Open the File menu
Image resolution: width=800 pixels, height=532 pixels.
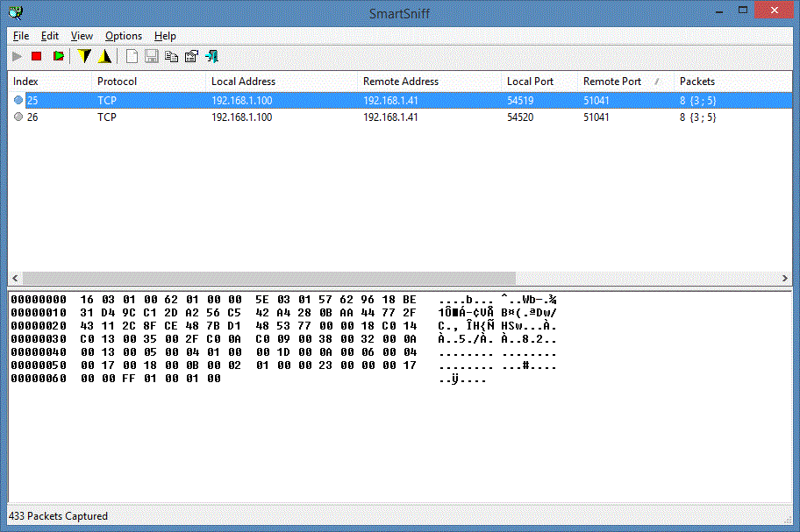(21, 36)
